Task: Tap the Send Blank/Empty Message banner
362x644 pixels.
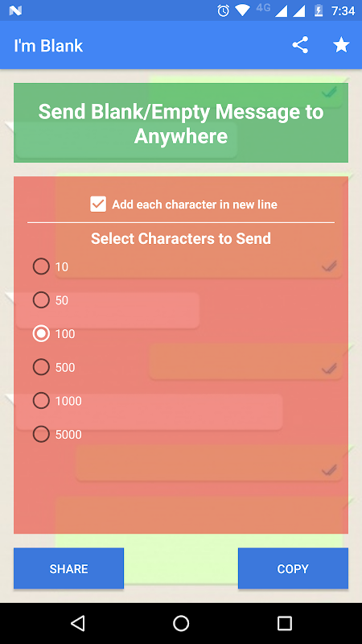Action: (181, 123)
